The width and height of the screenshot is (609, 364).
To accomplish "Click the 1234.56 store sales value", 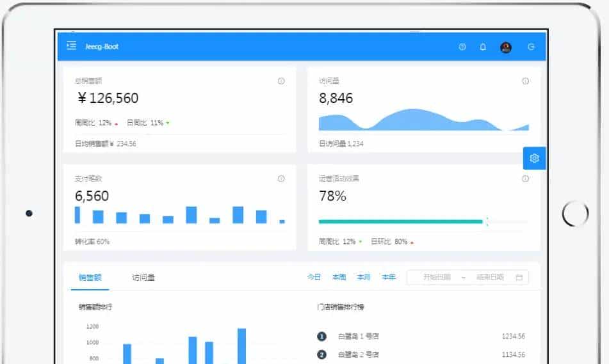I will coord(514,336).
